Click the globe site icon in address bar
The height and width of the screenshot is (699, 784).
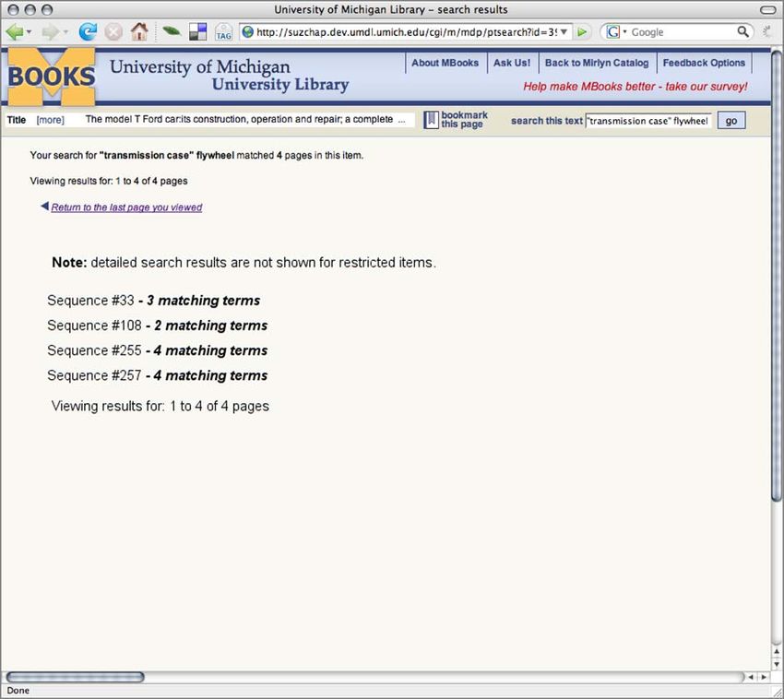point(247,32)
